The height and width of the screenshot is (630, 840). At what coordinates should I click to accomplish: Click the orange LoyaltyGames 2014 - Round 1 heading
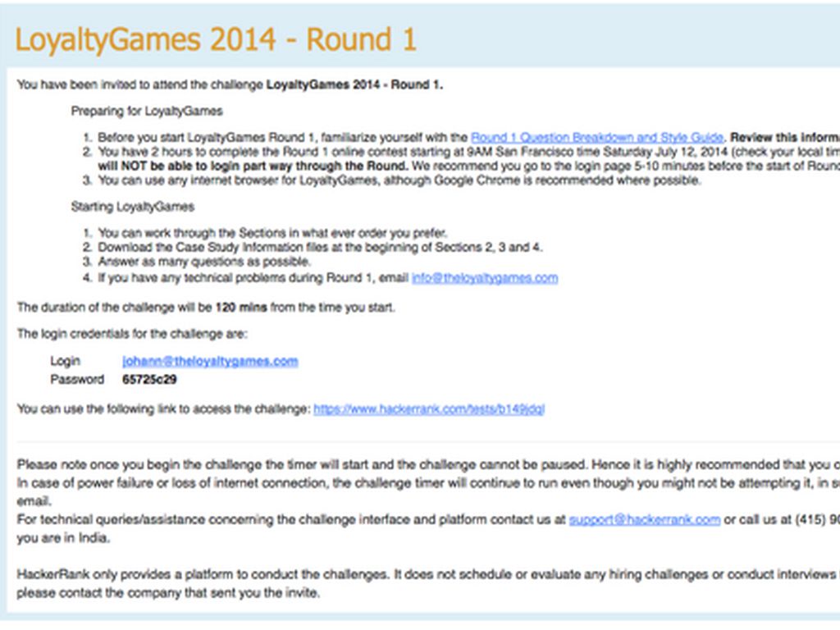(x=216, y=40)
